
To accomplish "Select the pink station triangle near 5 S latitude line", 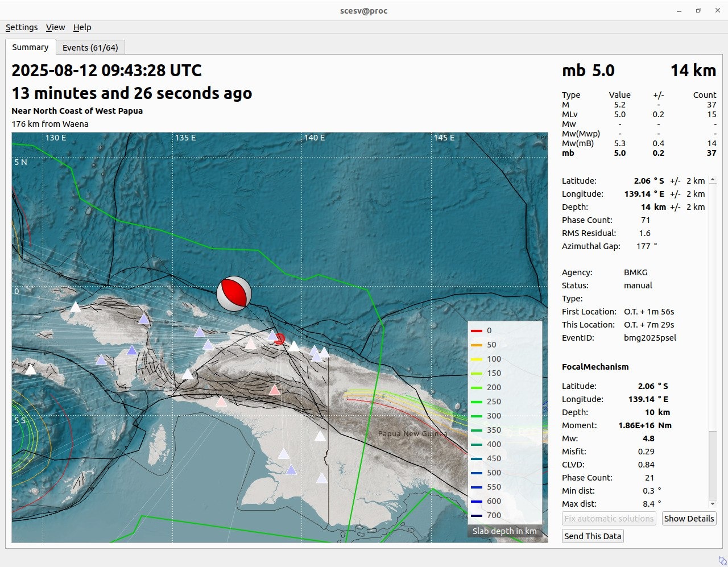I will pyautogui.click(x=221, y=402).
